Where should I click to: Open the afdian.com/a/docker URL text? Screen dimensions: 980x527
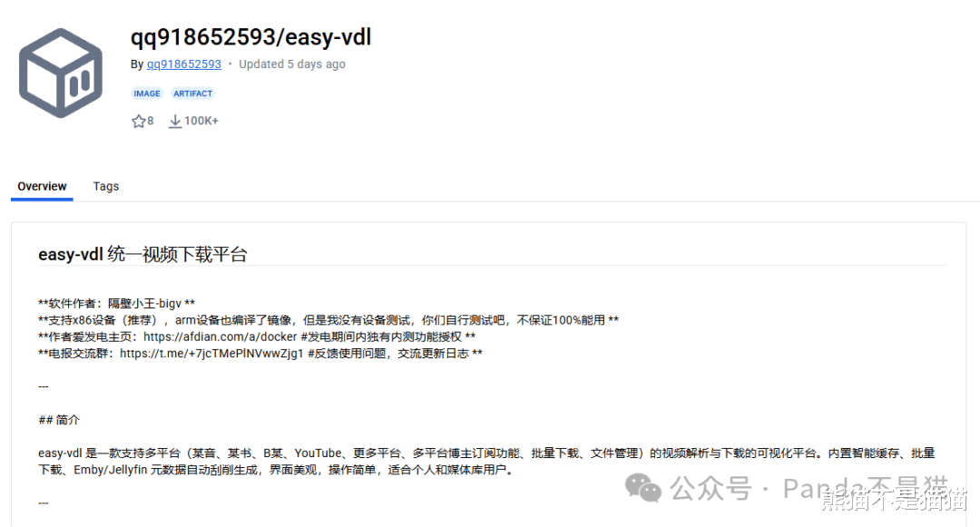(x=220, y=337)
